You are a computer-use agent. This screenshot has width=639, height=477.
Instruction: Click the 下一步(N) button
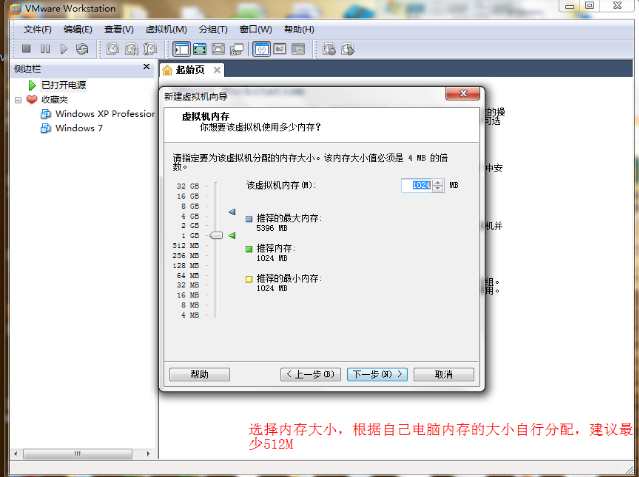click(377, 374)
